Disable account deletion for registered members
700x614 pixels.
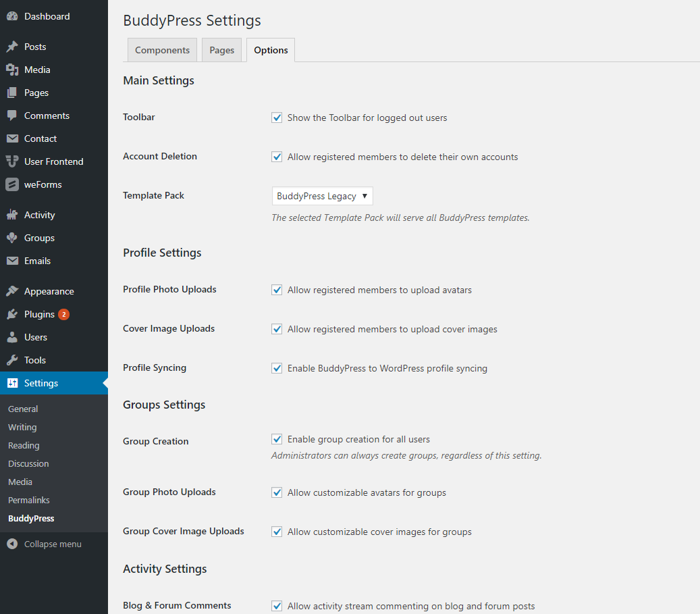[277, 157]
